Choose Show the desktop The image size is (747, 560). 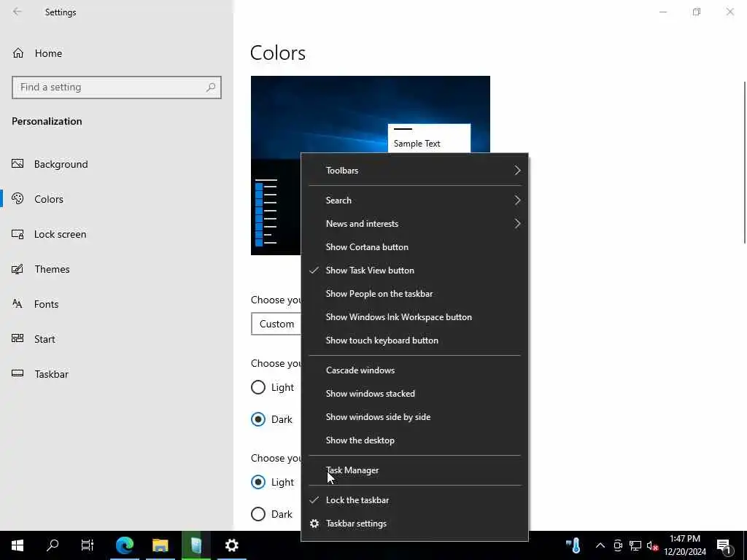pos(414,440)
